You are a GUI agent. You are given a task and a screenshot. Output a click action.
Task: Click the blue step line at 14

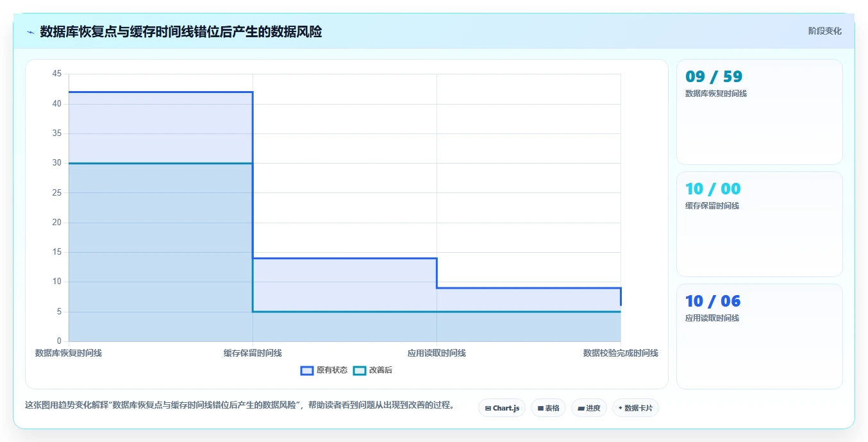tap(345, 258)
